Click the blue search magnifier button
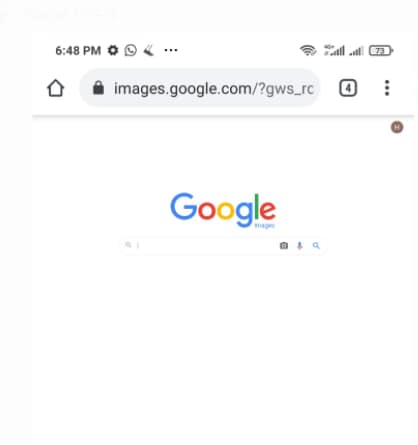This screenshot has height=445, width=418. (x=316, y=246)
